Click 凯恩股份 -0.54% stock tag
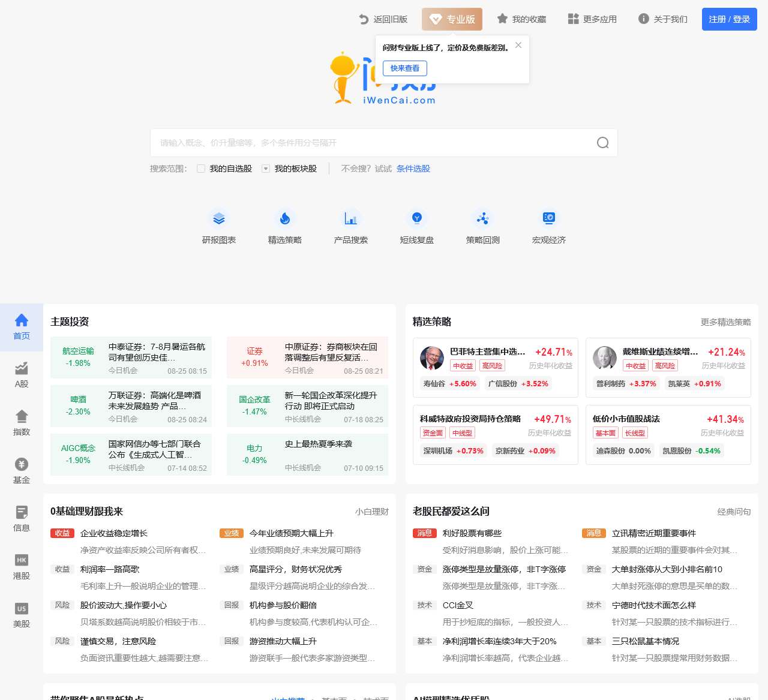The width and height of the screenshot is (768, 700). coord(691,451)
